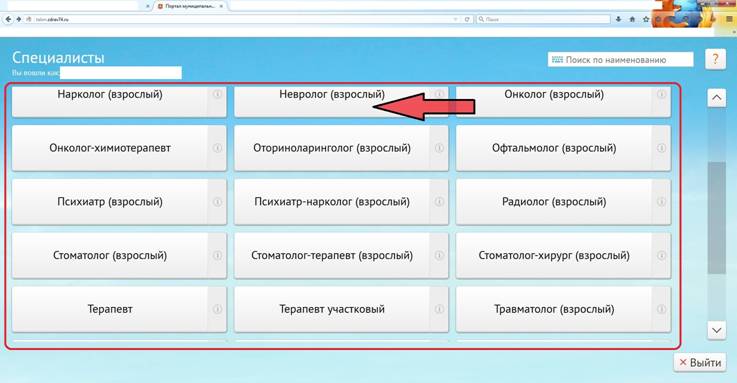Open info for Онколог (взрослый)
The width and height of the screenshot is (737, 383).
(661, 94)
